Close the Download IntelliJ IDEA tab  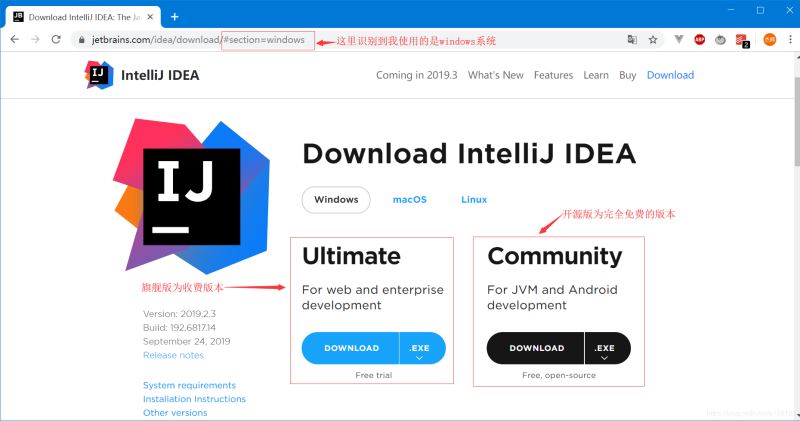pos(151,17)
